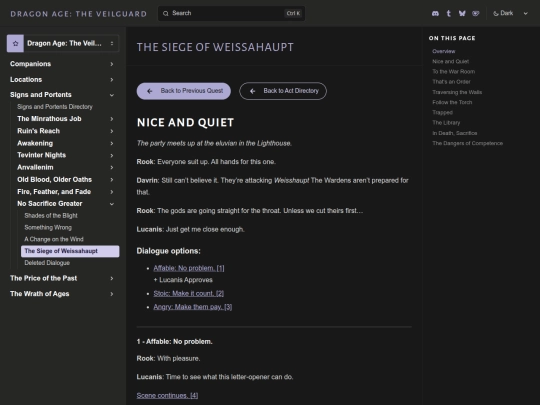This screenshot has height=405, width=540.
Task: Click the NICE AND QUIET heading
Action: 185,123
